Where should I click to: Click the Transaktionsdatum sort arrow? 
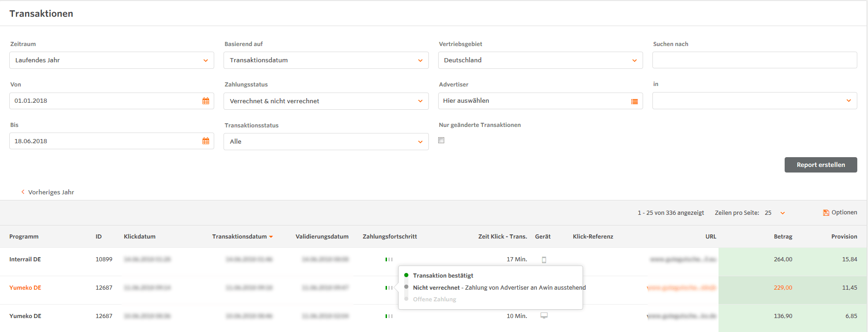[x=271, y=237]
